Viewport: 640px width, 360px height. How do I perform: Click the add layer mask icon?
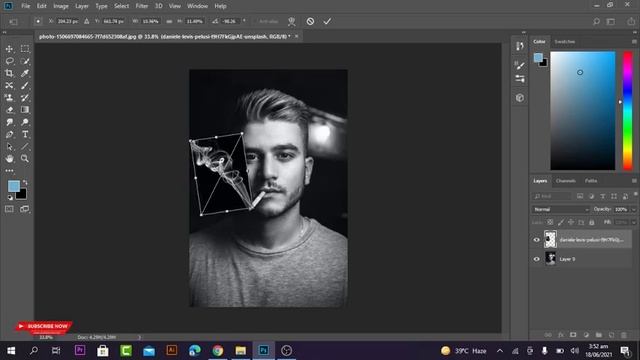(573, 335)
